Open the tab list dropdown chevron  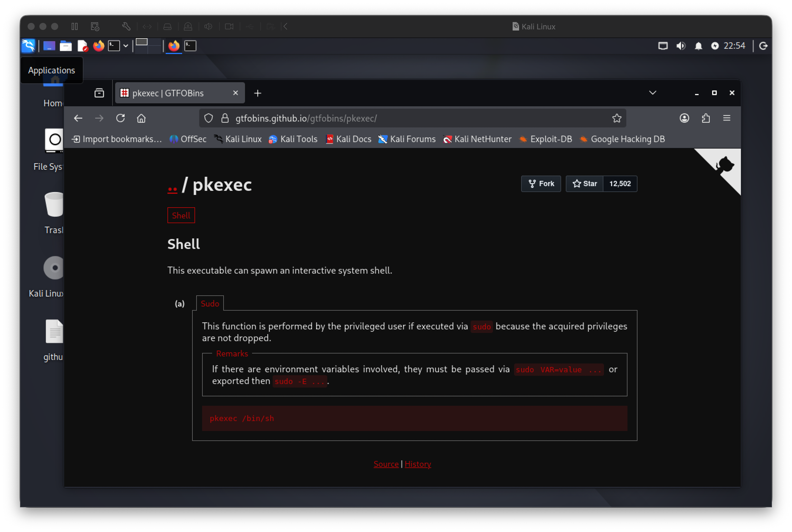tap(652, 92)
